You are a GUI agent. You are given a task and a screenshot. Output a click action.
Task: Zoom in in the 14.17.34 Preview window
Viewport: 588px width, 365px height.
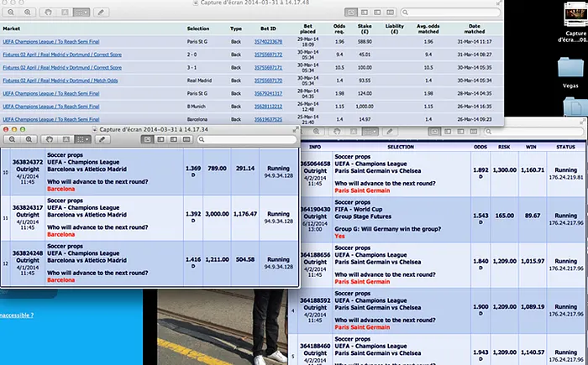click(x=29, y=139)
